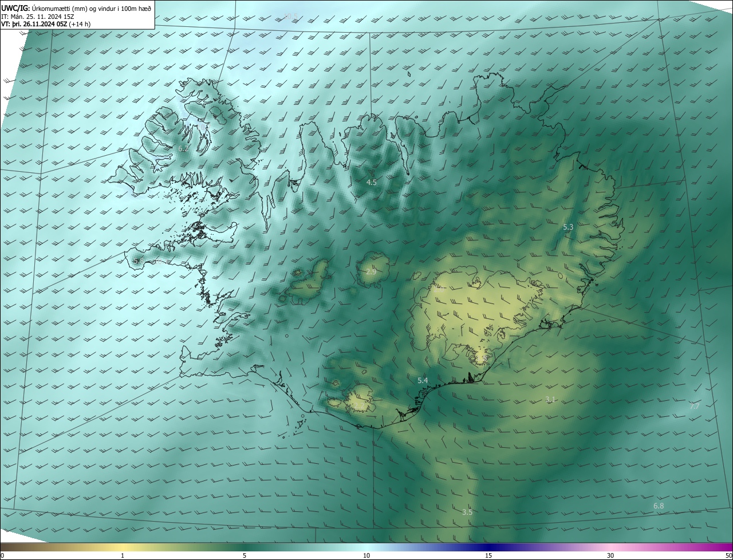Select the 5.8 value on the western peninsula

138,261
